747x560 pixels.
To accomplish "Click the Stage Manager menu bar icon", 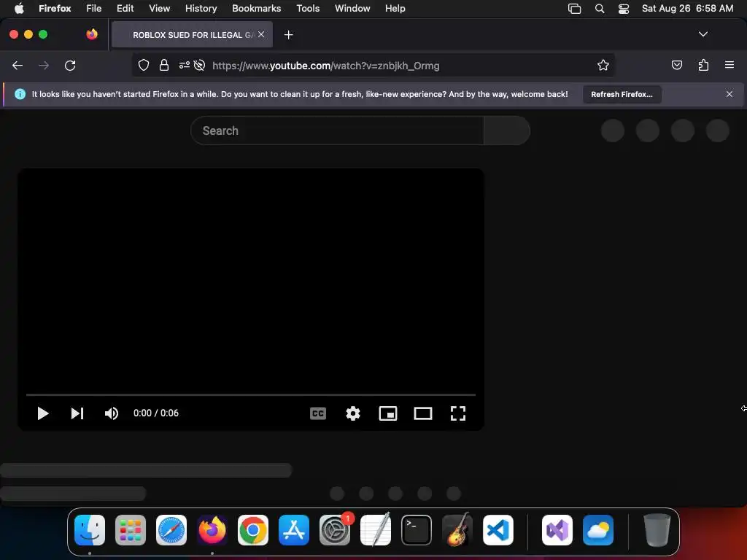I will tap(575, 9).
